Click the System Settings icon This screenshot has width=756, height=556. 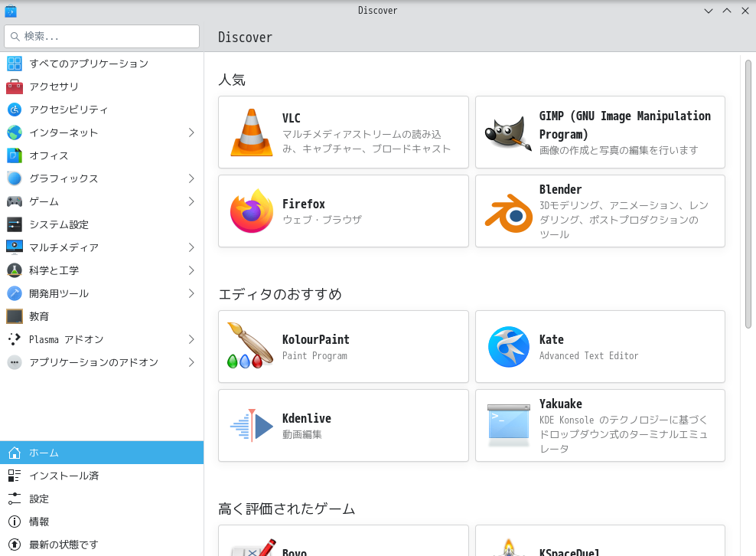click(15, 224)
